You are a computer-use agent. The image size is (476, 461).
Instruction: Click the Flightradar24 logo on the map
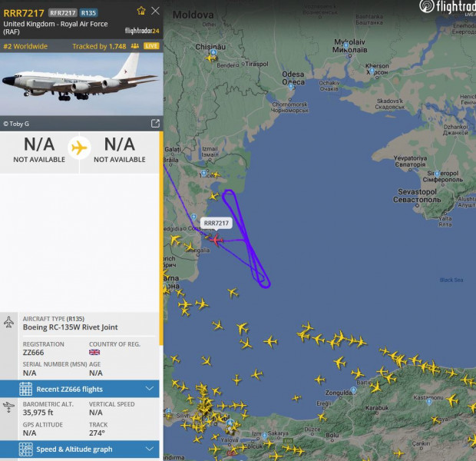point(448,7)
